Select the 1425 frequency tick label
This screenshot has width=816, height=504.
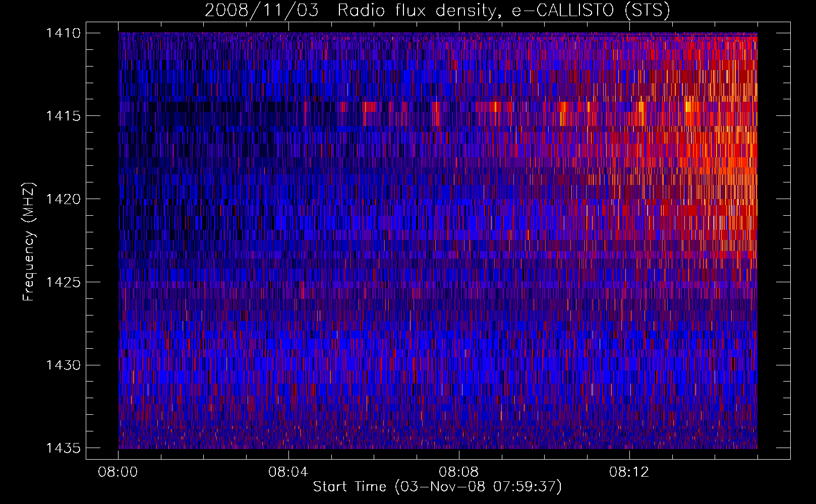(x=63, y=282)
